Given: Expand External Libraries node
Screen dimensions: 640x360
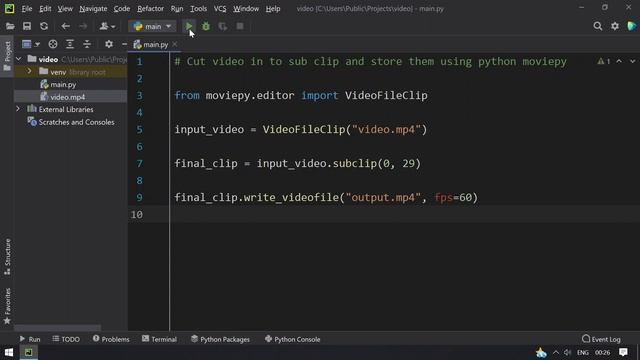Looking at the screenshot, I should click(18, 109).
